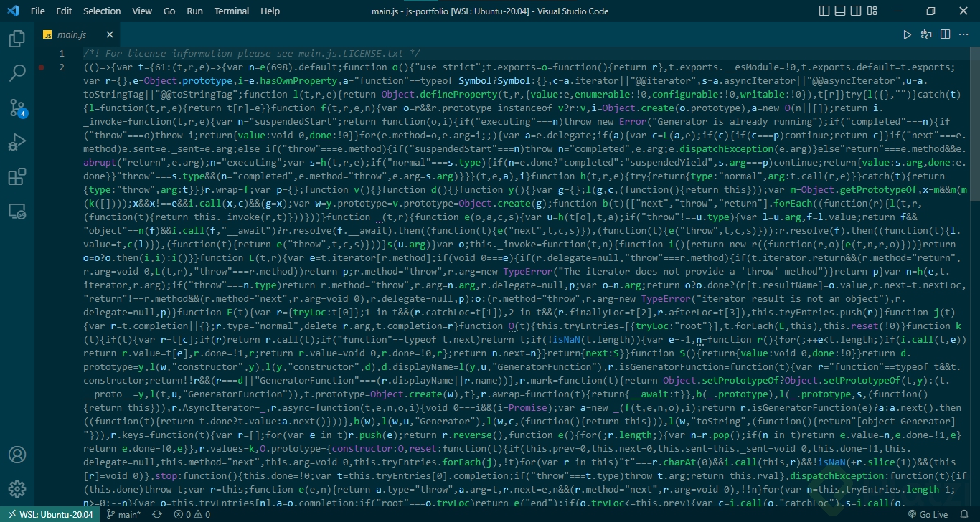The image size is (980, 522).
Task: Open the Run and Debug sidebar icon
Action: pos(17,142)
